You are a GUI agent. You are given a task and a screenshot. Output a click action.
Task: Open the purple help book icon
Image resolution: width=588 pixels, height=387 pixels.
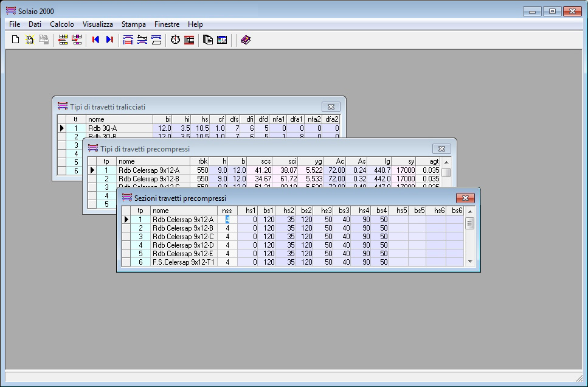click(x=245, y=40)
